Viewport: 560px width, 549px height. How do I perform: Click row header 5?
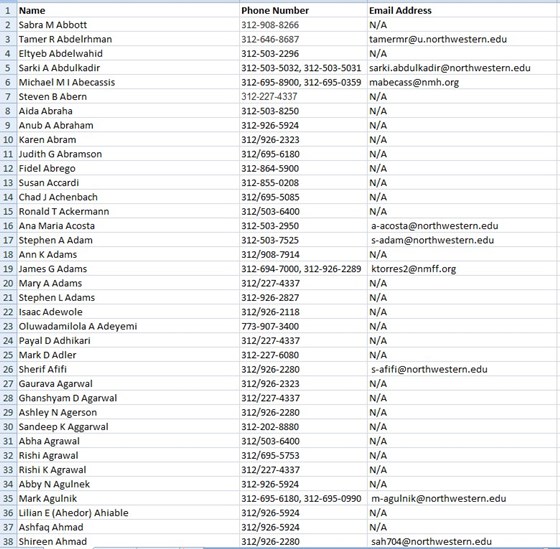(8, 68)
